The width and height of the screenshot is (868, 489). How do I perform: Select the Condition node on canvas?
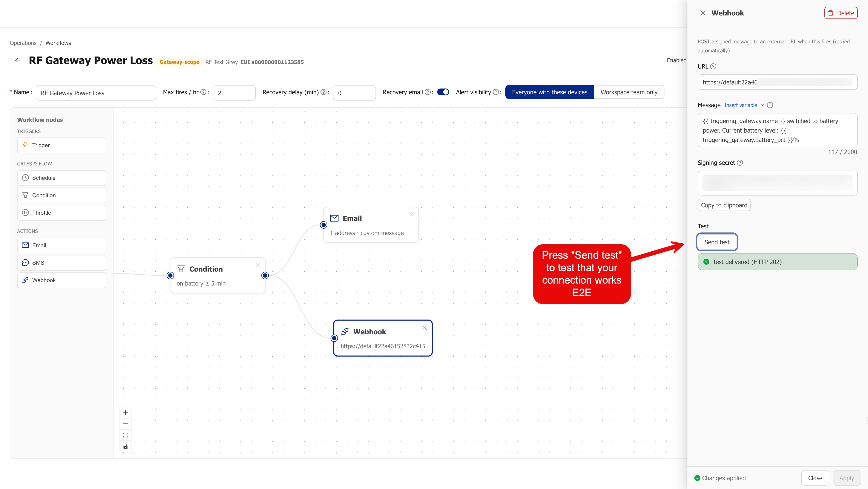[218, 275]
